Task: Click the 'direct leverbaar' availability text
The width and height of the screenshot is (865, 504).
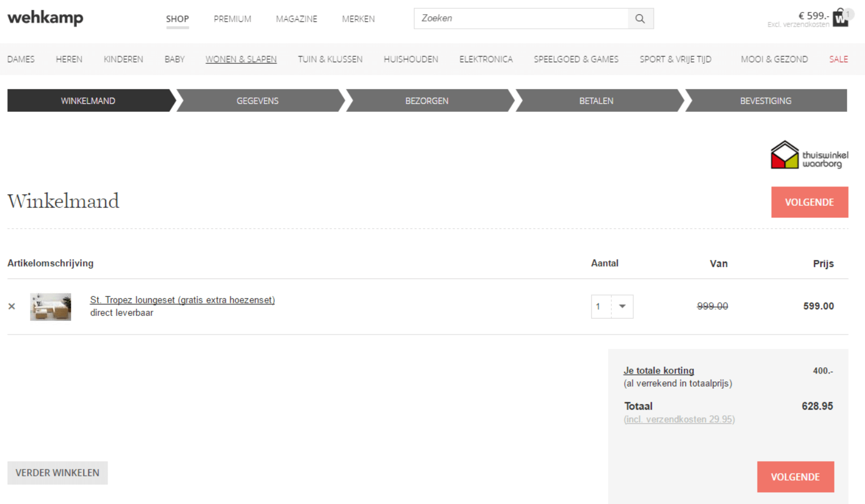Action: pyautogui.click(x=122, y=313)
